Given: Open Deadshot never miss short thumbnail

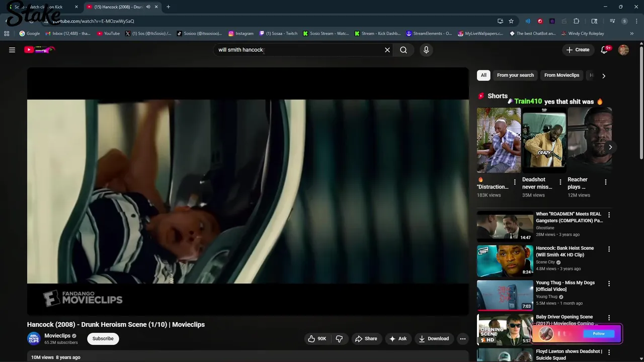Looking at the screenshot, I should click(544, 140).
